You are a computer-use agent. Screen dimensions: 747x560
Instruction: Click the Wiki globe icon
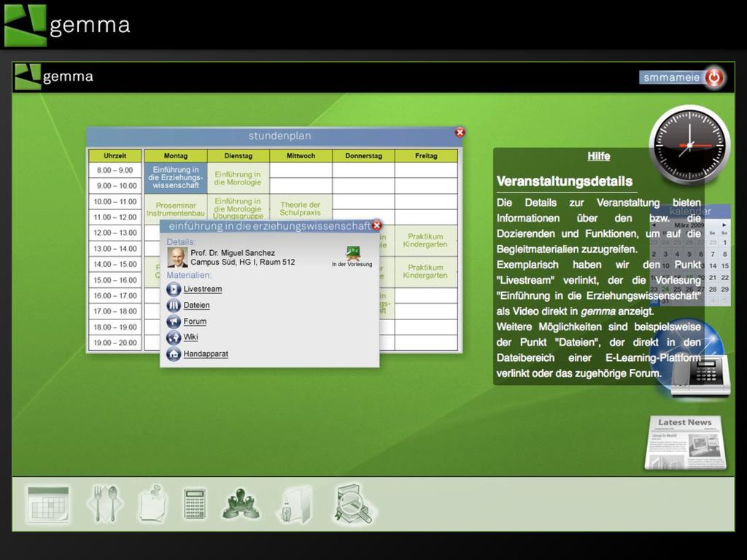pyautogui.click(x=174, y=338)
